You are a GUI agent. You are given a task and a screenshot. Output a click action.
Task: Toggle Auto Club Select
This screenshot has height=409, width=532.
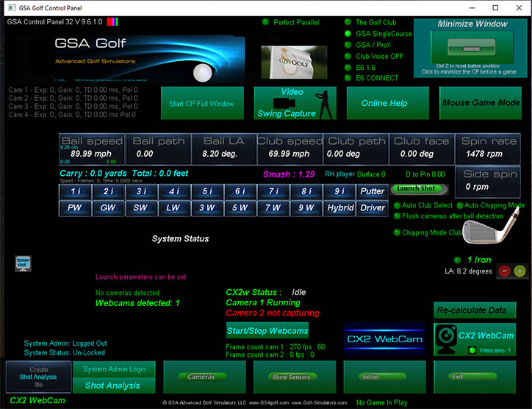[x=397, y=205]
